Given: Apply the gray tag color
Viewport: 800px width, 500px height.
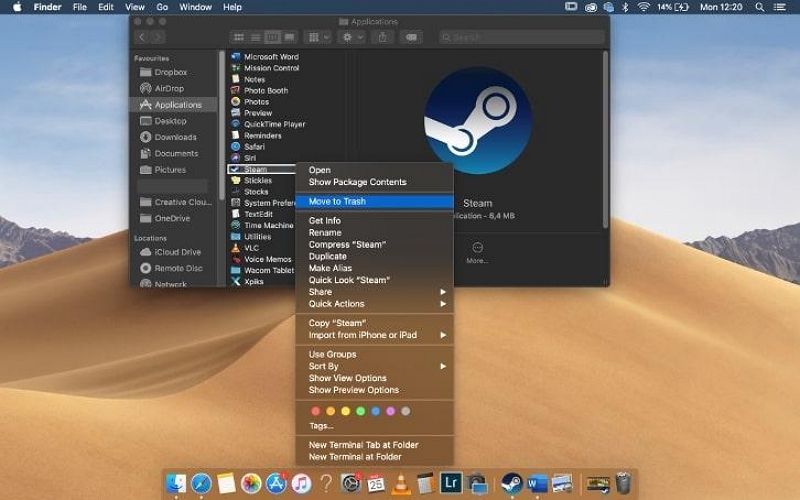Looking at the screenshot, I should [406, 411].
